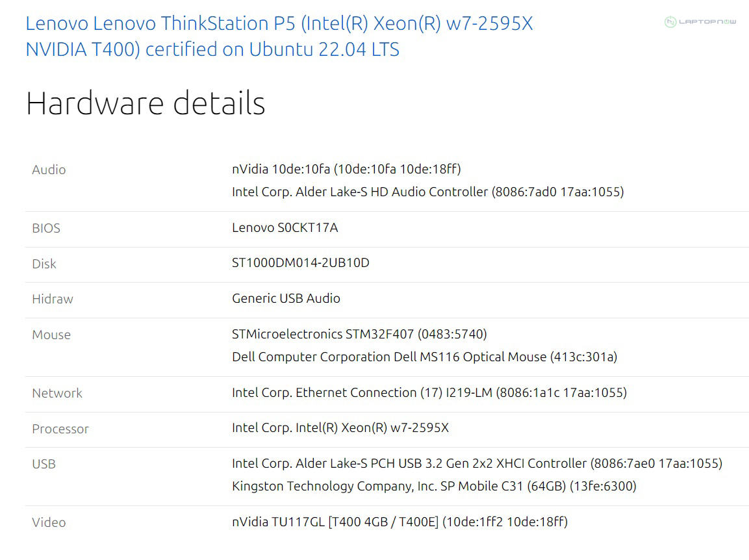Click the nVidia TU117GL T400 video entry
749x560 pixels.
pos(400,522)
